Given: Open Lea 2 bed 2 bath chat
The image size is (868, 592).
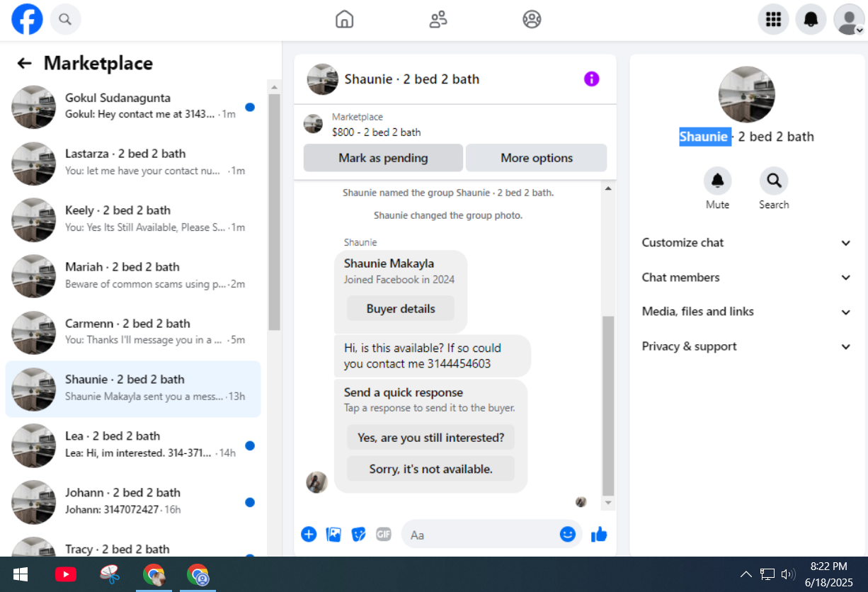Looking at the screenshot, I should 133,445.
